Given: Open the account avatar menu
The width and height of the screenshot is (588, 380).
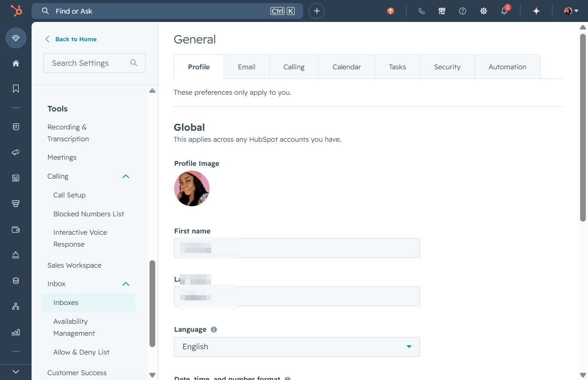Looking at the screenshot, I should [x=571, y=11].
